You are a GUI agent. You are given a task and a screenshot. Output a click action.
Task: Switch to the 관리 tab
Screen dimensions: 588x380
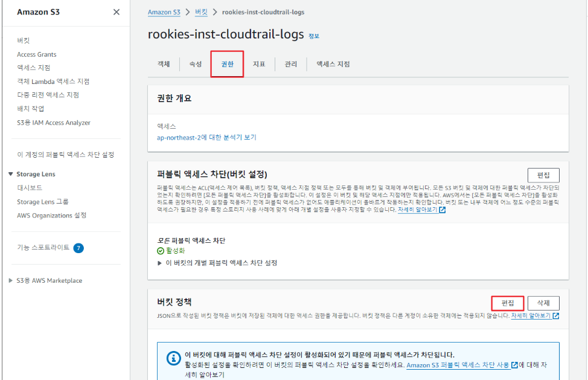pyautogui.click(x=290, y=64)
